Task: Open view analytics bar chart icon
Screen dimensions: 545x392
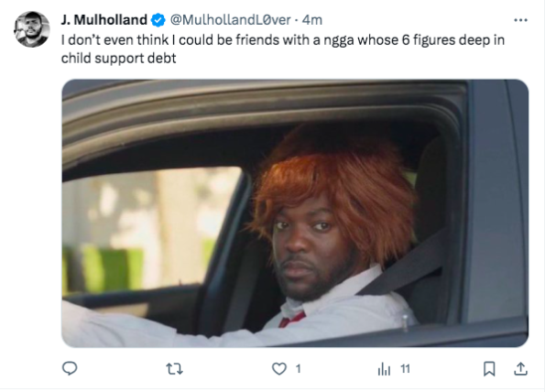Action: point(384,369)
